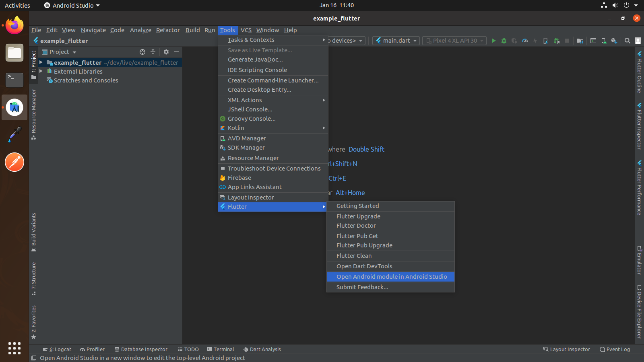
Task: Open the main.dart run configuration dropdown
Action: [x=396, y=41]
